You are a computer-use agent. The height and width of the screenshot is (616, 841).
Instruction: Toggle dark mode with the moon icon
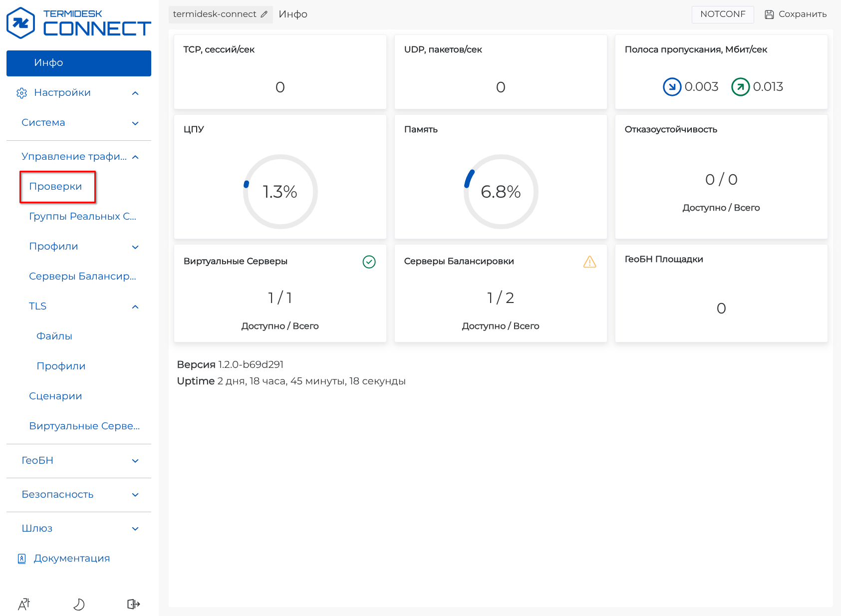click(x=79, y=604)
